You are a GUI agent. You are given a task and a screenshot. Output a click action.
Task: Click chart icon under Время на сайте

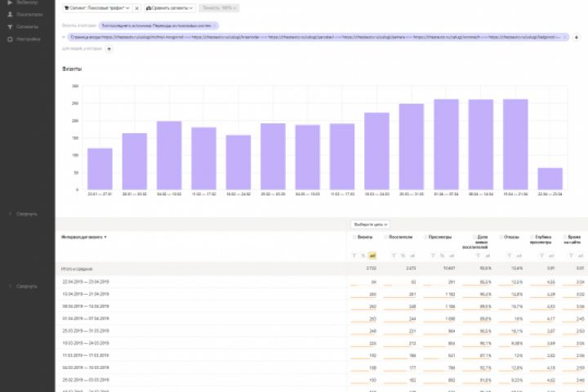(581, 256)
